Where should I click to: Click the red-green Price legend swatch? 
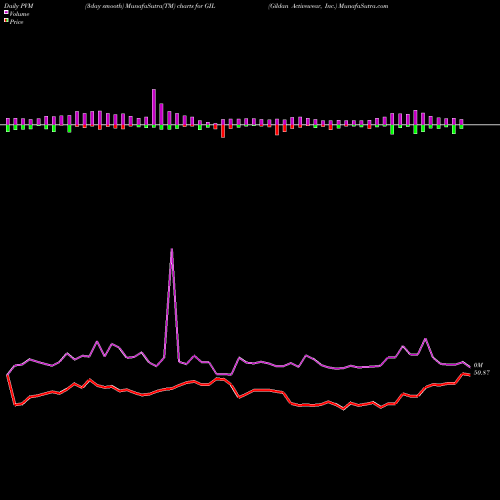click(6, 21)
